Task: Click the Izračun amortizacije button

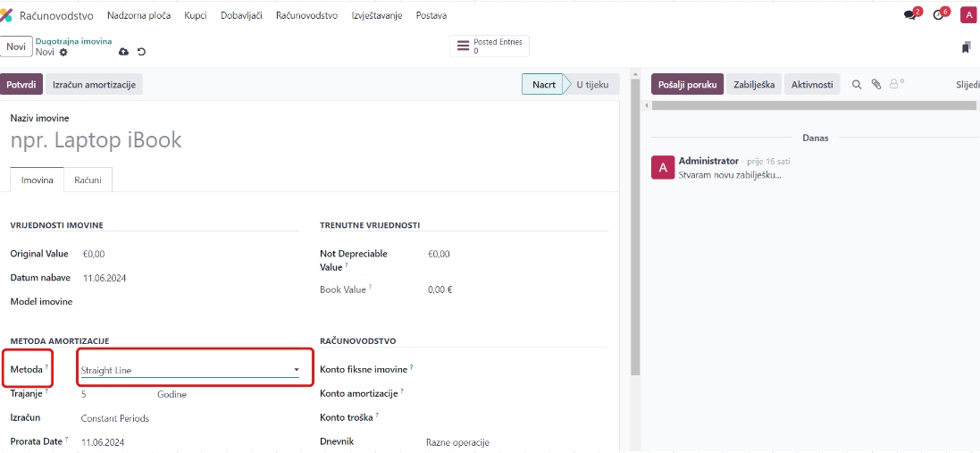Action: 94,84
